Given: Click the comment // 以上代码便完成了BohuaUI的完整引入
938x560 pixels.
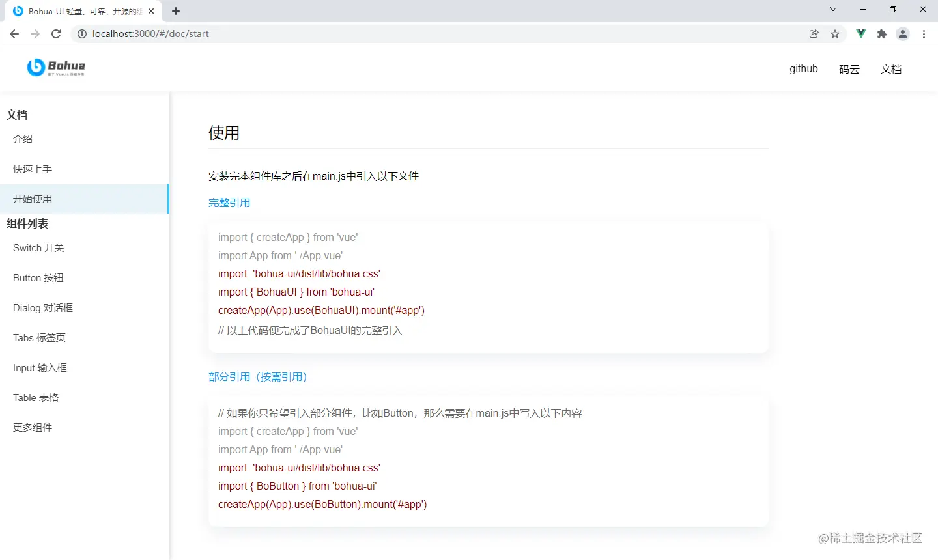Looking at the screenshot, I should pos(311,330).
